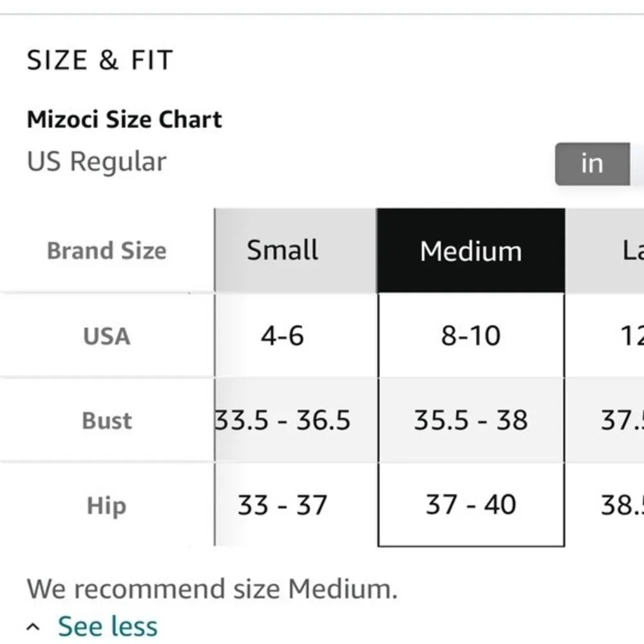Click the USA row label
644x644 pixels.
coord(106,336)
